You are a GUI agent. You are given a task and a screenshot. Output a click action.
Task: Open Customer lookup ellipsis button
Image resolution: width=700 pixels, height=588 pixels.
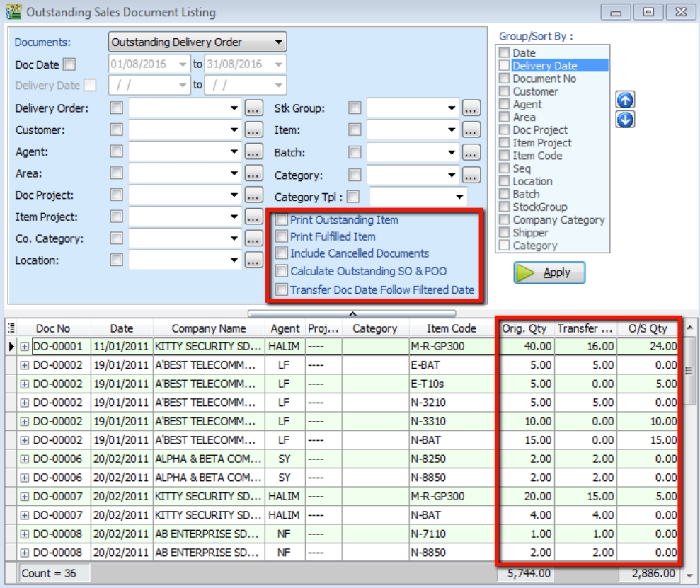click(x=253, y=130)
